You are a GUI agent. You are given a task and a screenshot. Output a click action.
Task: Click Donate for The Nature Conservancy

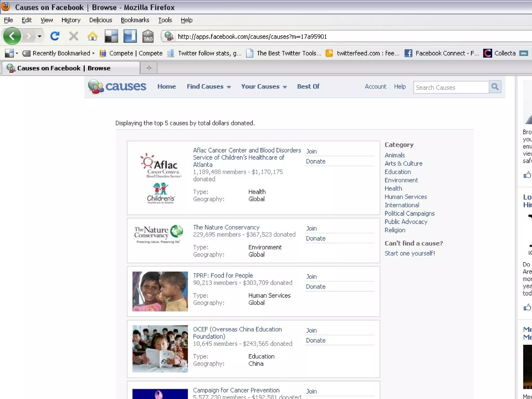point(316,238)
